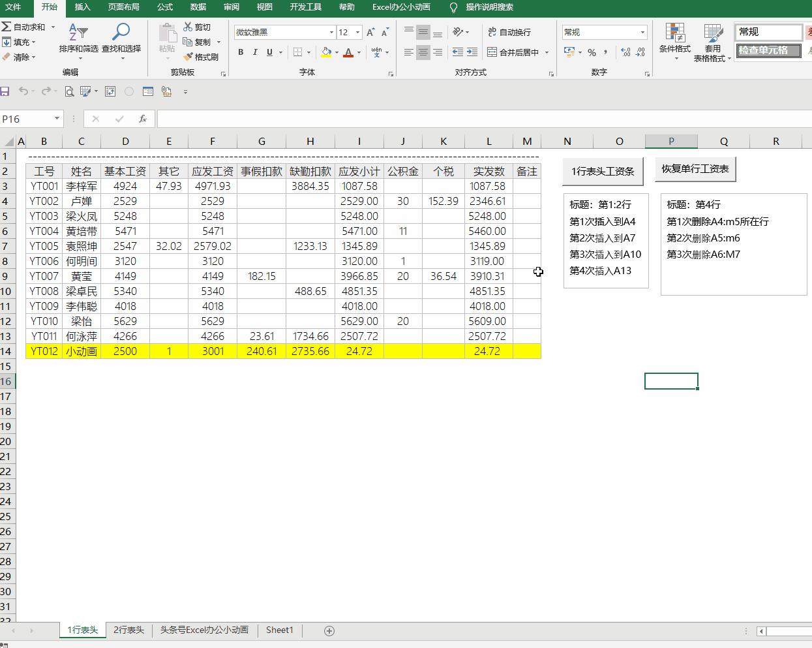Open Sort and Filter (排序和筛选)
812x648 pixels.
[78, 38]
